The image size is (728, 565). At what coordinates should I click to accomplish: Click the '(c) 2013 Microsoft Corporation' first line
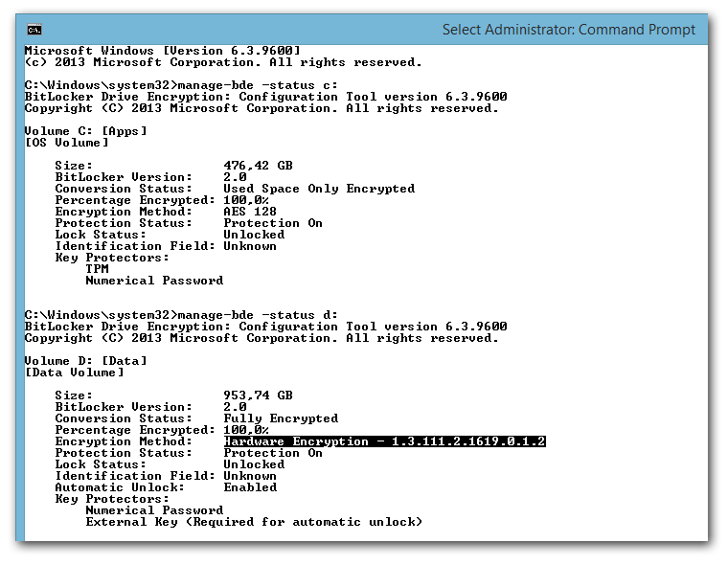[x=223, y=62]
